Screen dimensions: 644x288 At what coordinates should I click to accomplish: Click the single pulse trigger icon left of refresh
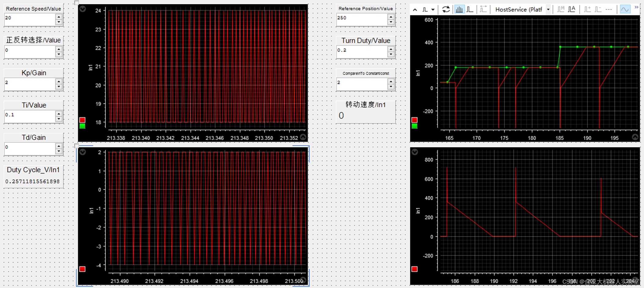tap(425, 10)
